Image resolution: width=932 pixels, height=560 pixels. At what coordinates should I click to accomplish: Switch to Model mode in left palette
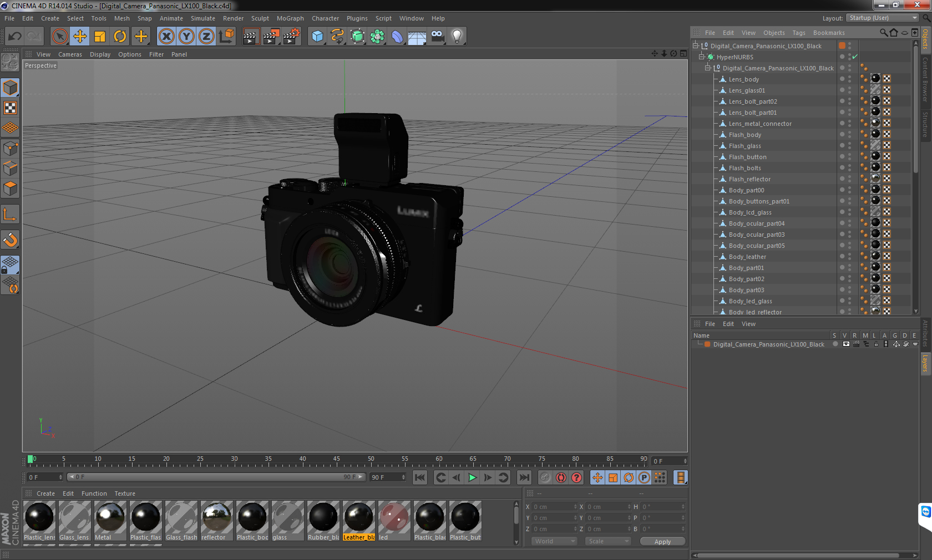pos(10,88)
